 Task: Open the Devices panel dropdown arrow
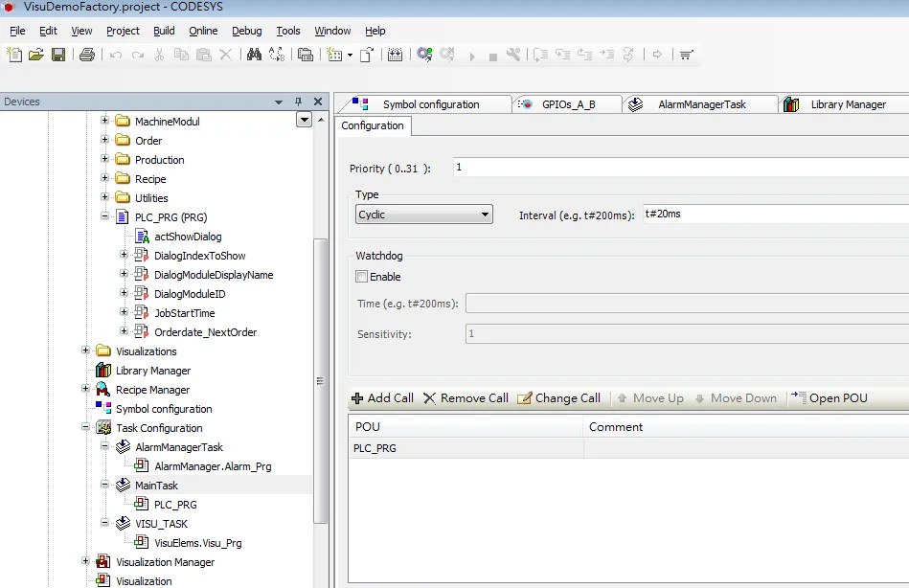[x=279, y=102]
